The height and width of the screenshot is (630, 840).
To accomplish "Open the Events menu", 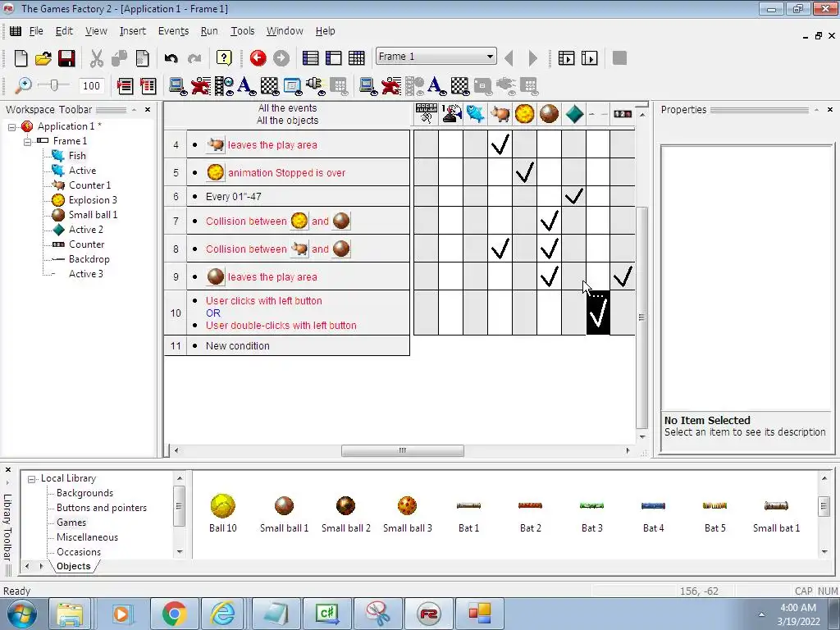I will click(173, 31).
